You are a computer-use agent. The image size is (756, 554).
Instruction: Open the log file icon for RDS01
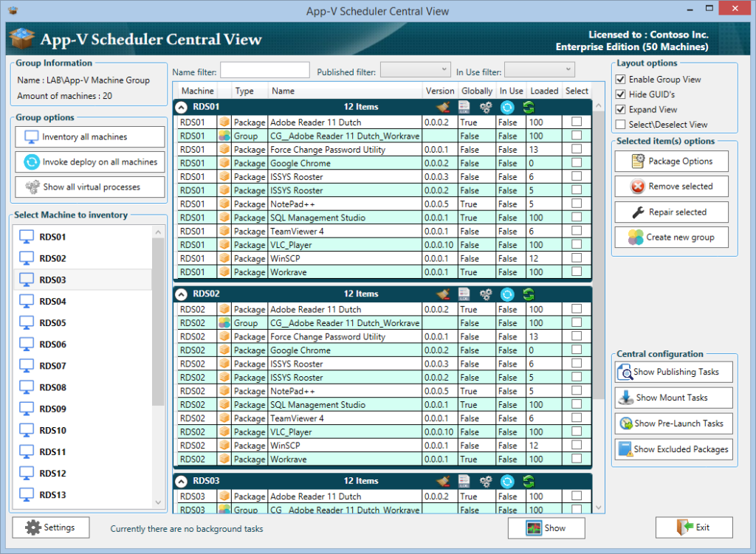pyautogui.click(x=464, y=107)
